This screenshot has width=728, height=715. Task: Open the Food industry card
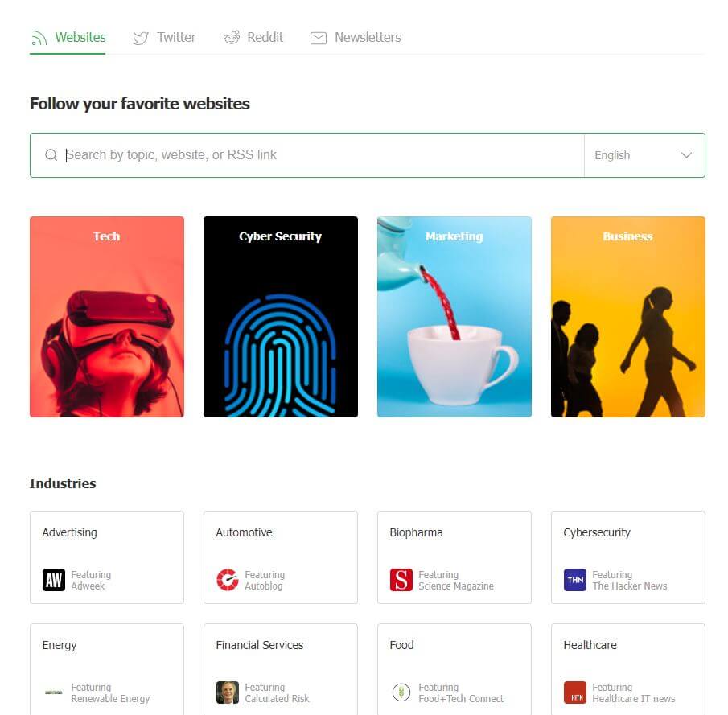pos(454,669)
